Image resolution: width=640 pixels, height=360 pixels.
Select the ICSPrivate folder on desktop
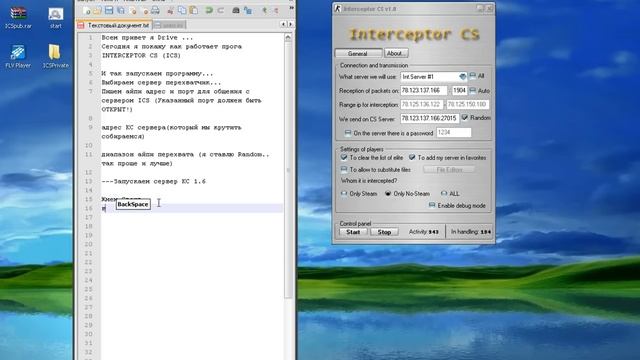[x=56, y=56]
